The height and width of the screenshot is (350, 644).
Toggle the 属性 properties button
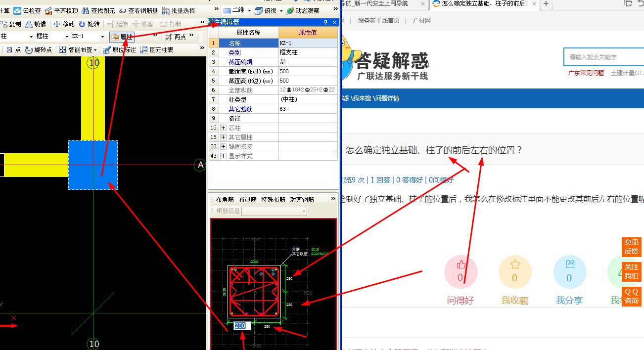tap(122, 37)
